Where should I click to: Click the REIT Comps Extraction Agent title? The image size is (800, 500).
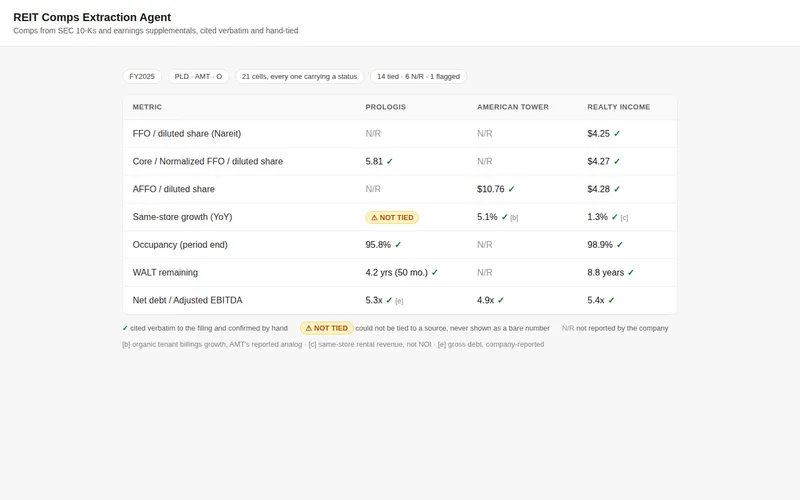click(92, 17)
